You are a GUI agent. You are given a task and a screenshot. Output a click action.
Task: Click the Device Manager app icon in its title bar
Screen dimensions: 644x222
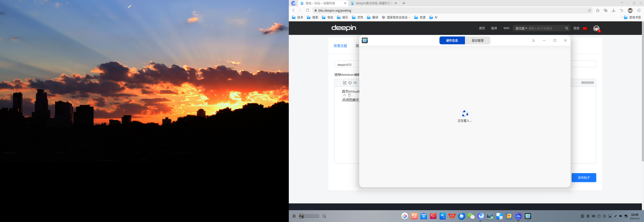click(365, 41)
